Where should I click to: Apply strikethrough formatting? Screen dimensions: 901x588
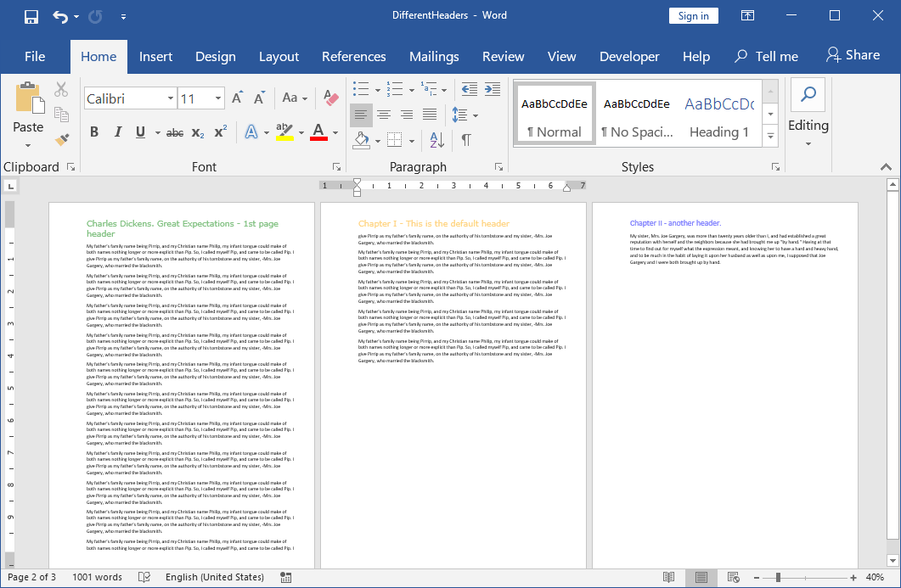click(x=174, y=132)
